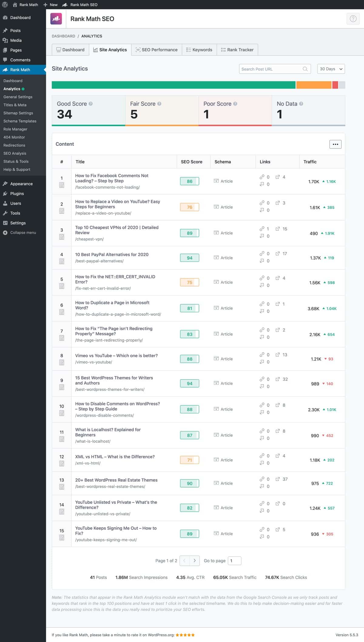Click green Good Score bar segment

click(174, 85)
